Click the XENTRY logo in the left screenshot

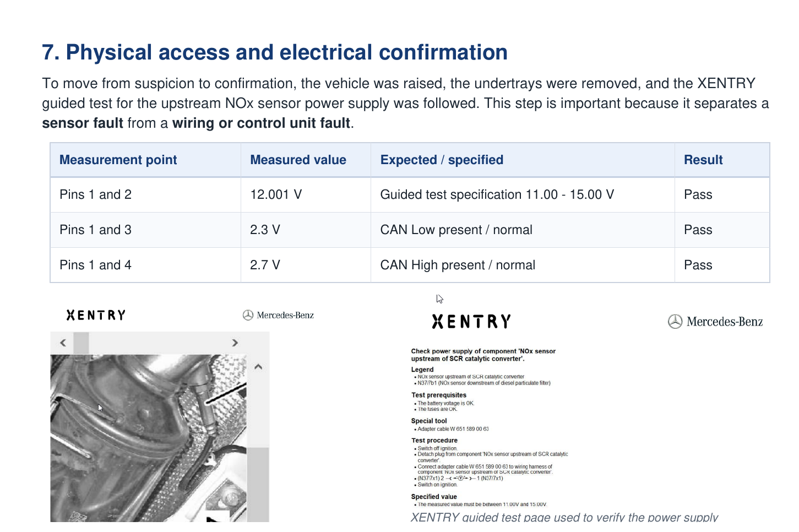(95, 314)
